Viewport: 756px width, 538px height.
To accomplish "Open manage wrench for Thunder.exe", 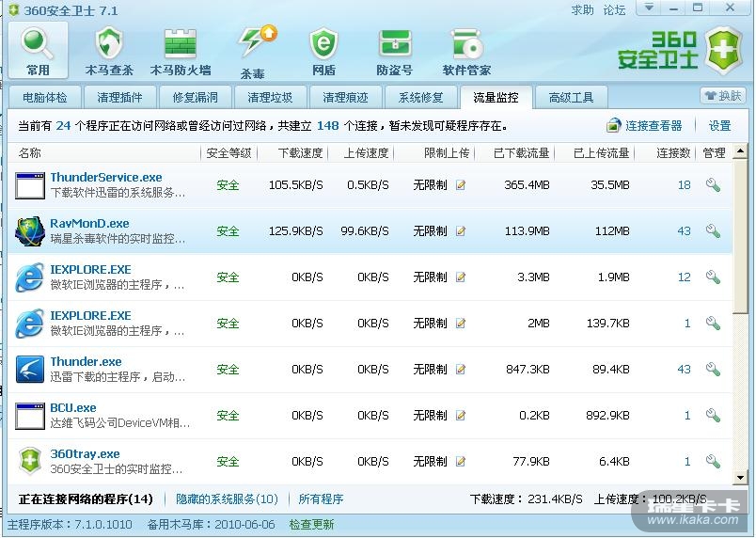I will point(713,370).
